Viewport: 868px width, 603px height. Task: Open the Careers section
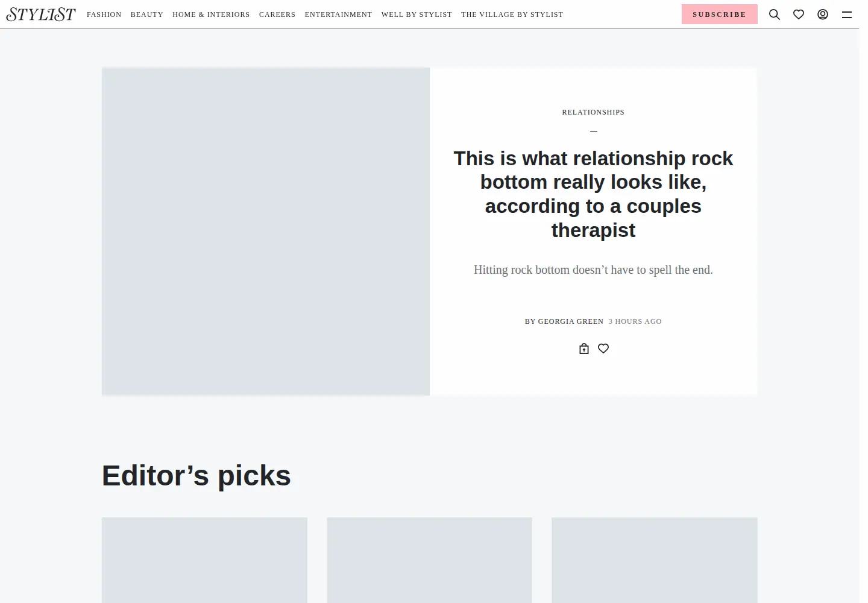[277, 14]
